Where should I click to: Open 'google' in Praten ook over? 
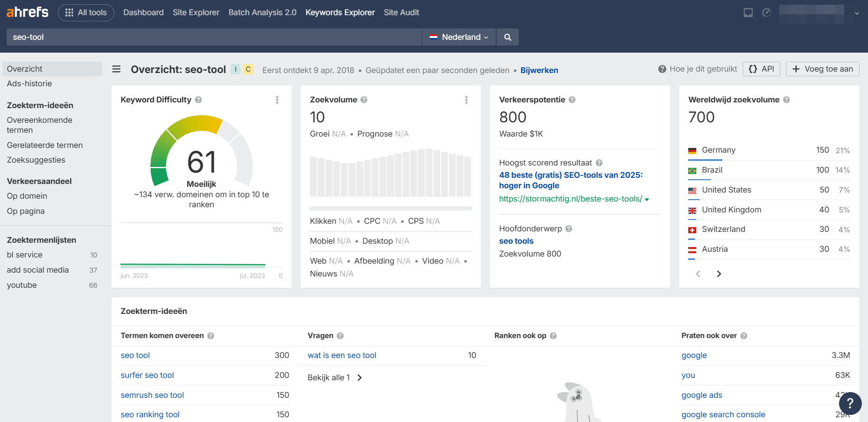[694, 355]
